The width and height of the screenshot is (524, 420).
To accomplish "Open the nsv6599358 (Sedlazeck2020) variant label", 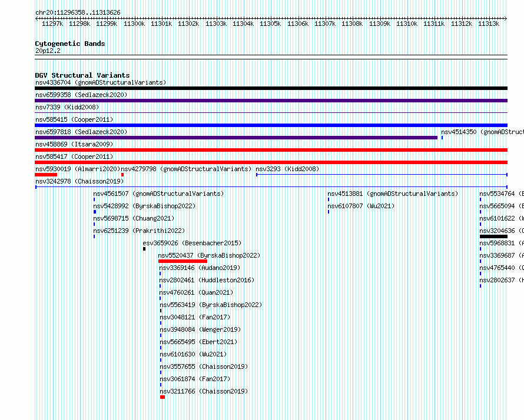I will point(81,95).
